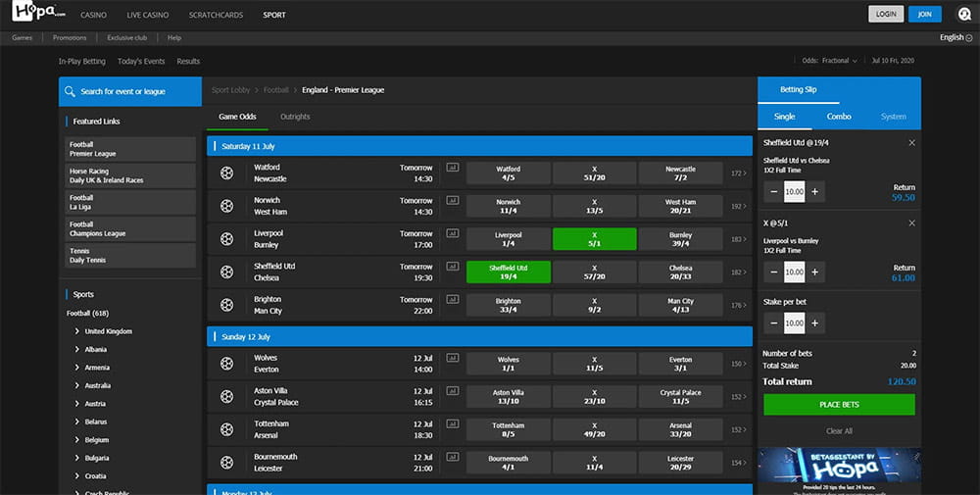The height and width of the screenshot is (495, 980).
Task: Open stats icon for Tottenham vs Arsenal
Action: (453, 423)
